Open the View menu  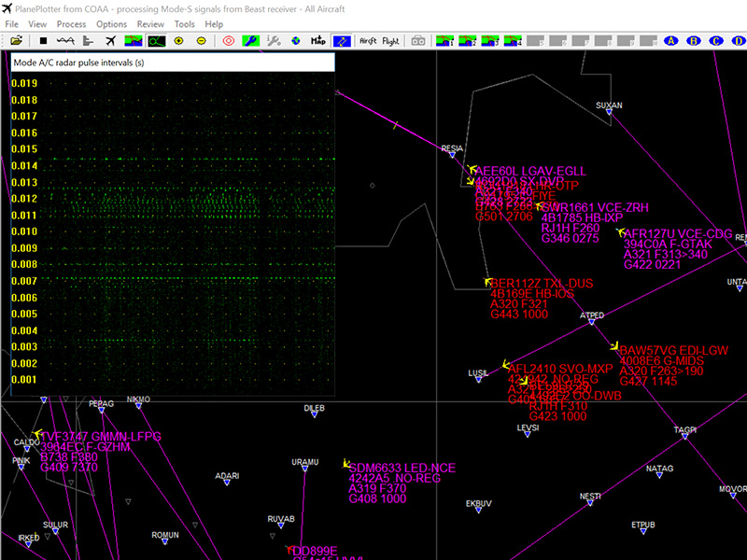pyautogui.click(x=37, y=24)
